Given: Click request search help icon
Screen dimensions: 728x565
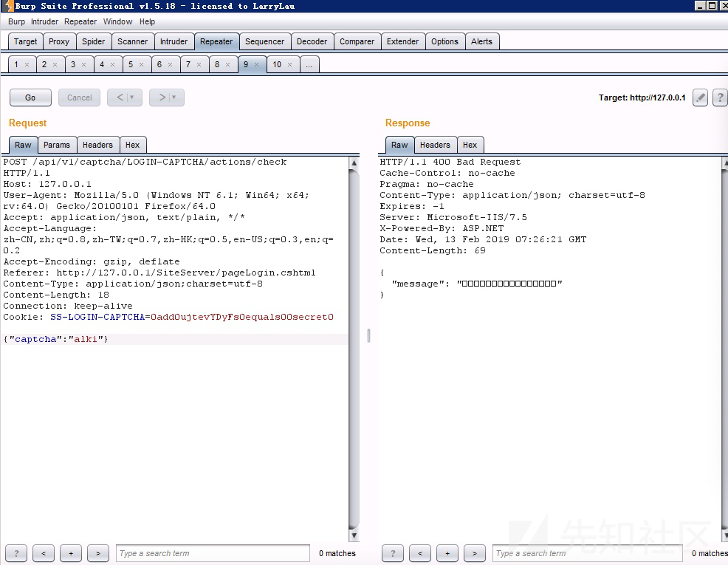Looking at the screenshot, I should (x=16, y=553).
